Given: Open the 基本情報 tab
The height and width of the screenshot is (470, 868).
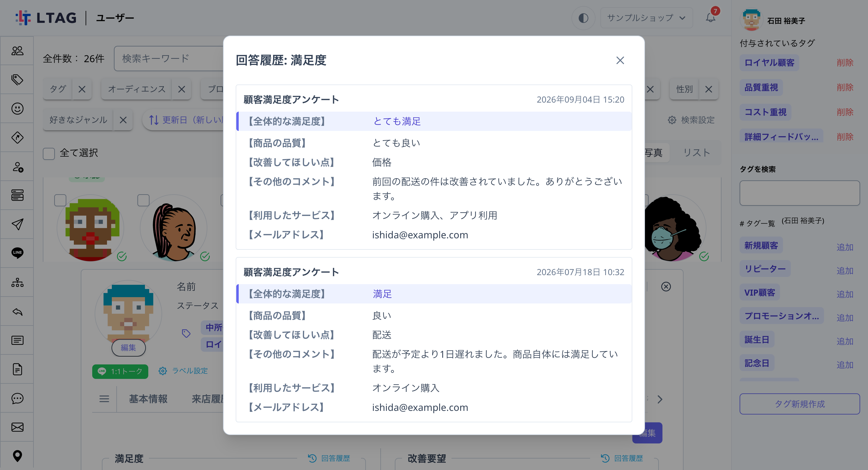Looking at the screenshot, I should 148,399.
